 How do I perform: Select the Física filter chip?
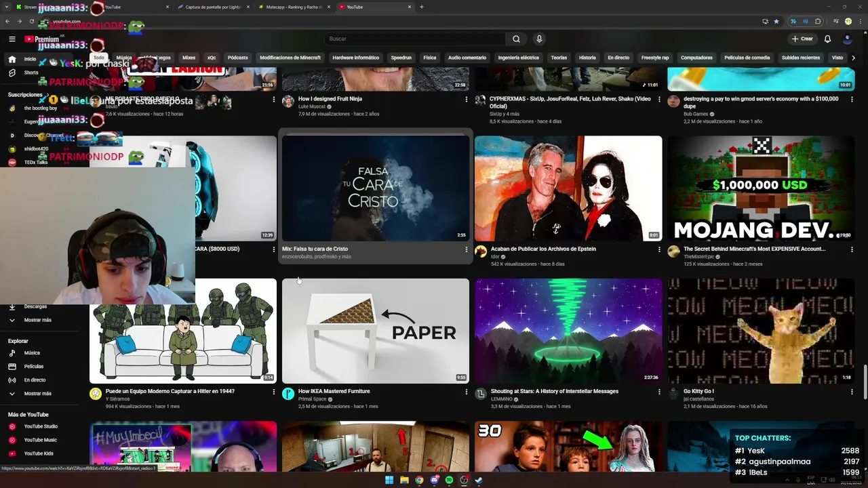coord(430,58)
